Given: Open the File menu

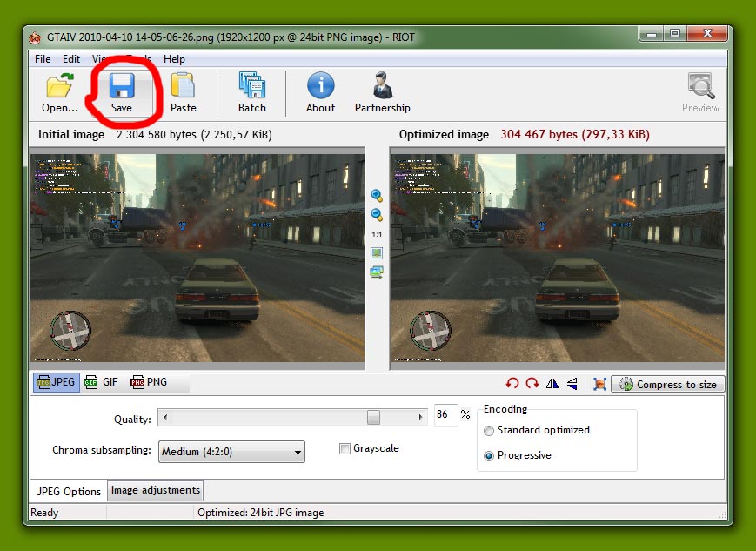Looking at the screenshot, I should pyautogui.click(x=43, y=59).
